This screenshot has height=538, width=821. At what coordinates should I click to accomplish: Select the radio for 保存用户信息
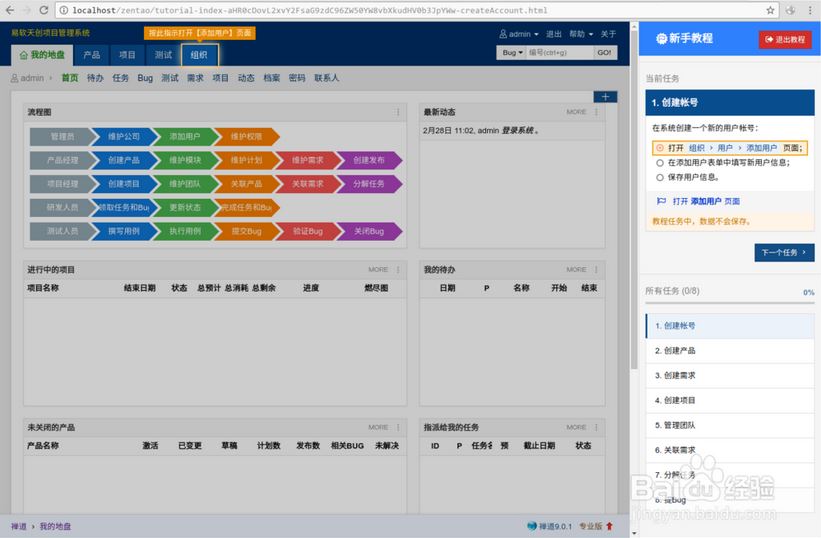tap(660, 177)
